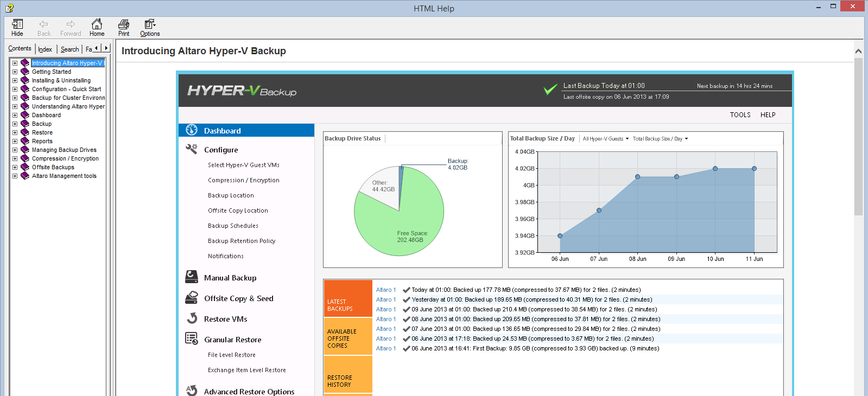Switch to the Search tab
Viewport: 868px width, 396px height.
69,49
